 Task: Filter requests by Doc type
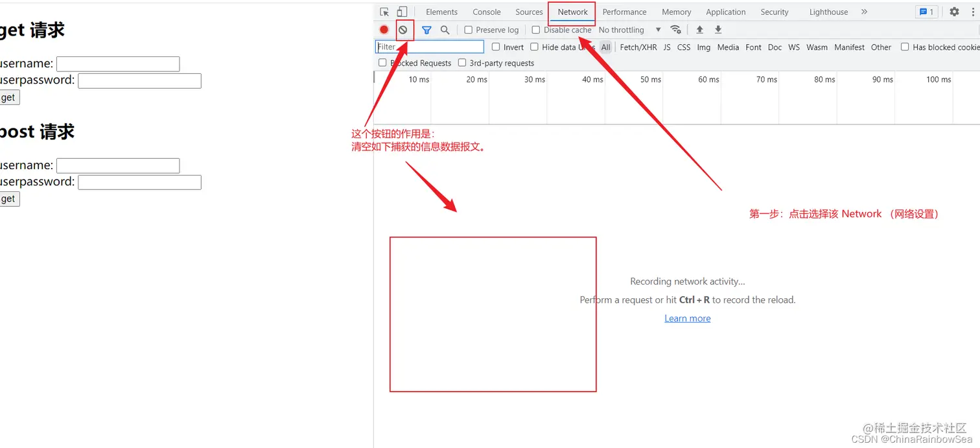pos(775,47)
